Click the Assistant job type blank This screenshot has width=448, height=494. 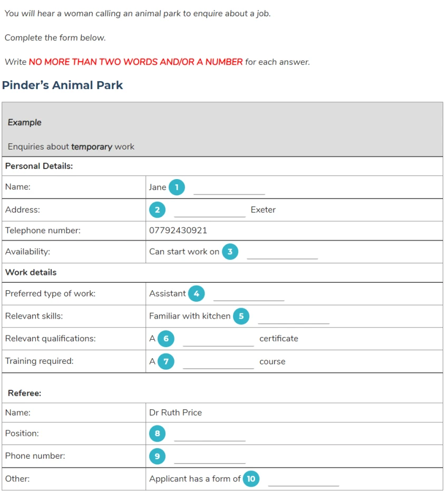pyautogui.click(x=249, y=297)
